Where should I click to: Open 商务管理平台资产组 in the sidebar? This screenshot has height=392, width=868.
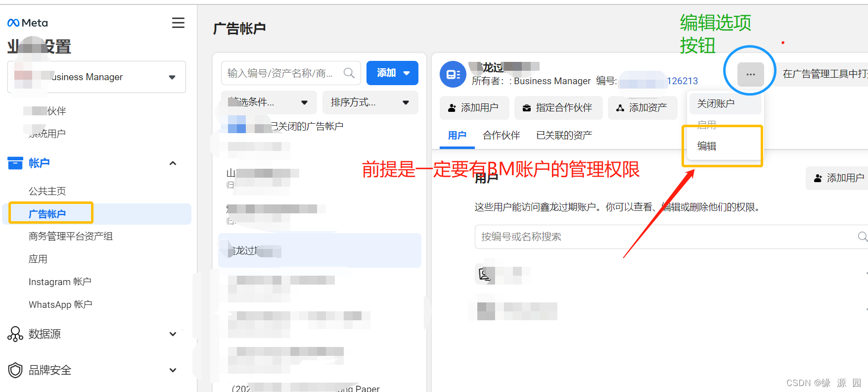[x=71, y=236]
